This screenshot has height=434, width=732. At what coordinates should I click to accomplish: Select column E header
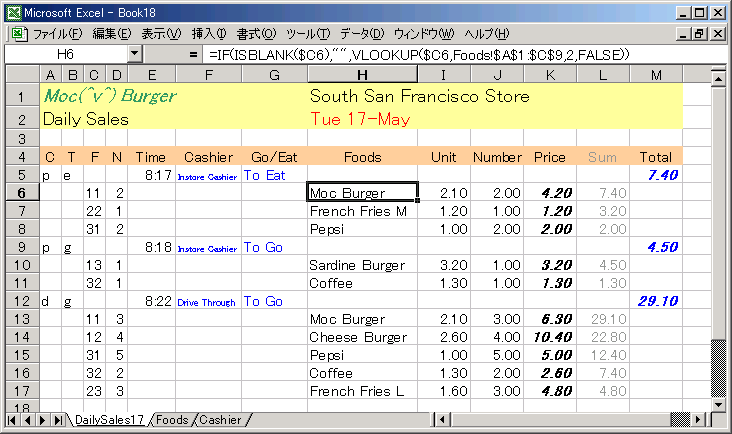click(152, 75)
